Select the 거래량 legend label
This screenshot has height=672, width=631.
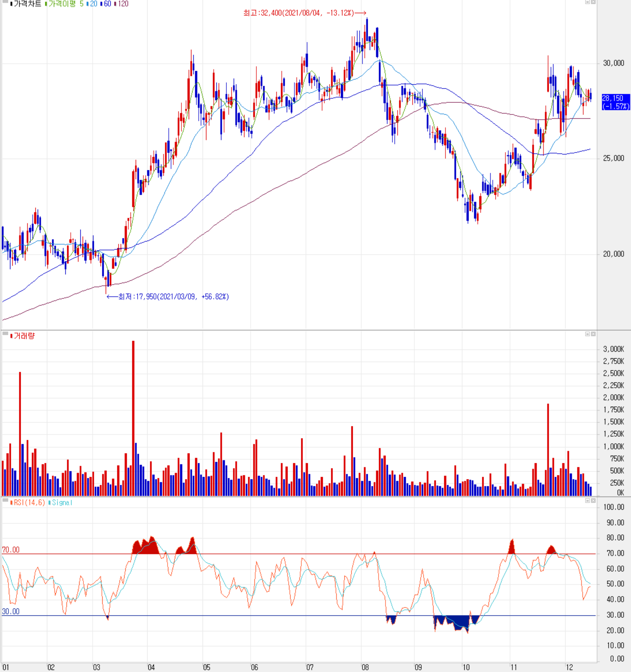click(x=24, y=336)
